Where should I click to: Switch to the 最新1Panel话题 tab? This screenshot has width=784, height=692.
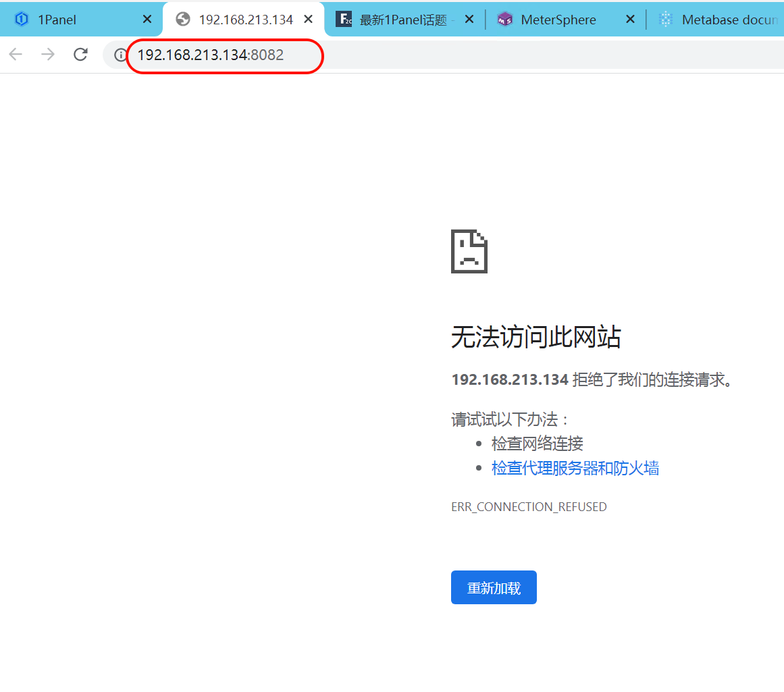tap(403, 20)
